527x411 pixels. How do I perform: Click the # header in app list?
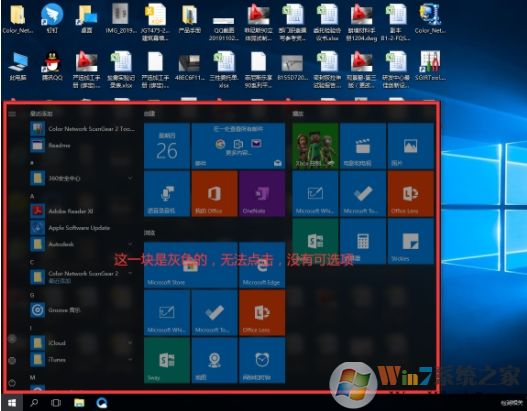[32, 163]
